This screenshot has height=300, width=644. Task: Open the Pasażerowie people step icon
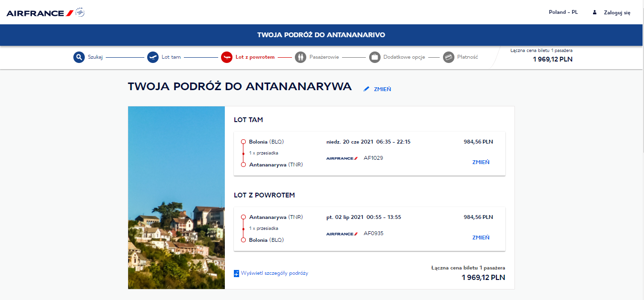(301, 57)
